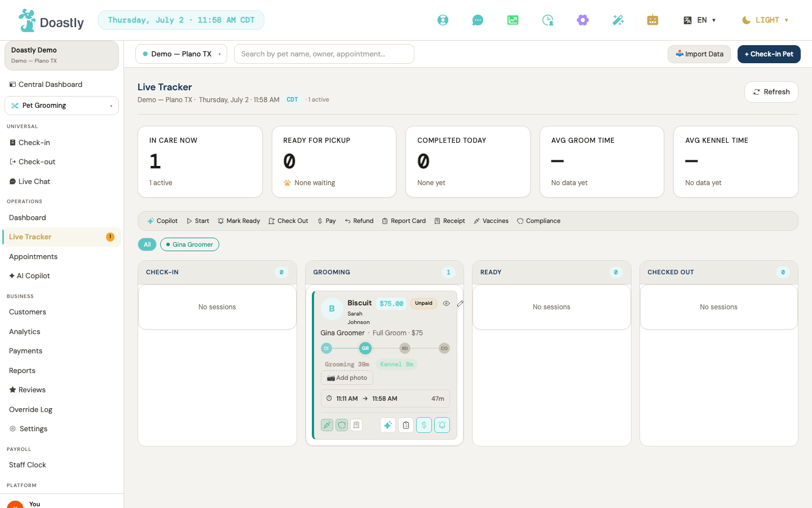812x508 pixels.
Task: Toggle the Gina Groomer filter chip
Action: (x=189, y=244)
